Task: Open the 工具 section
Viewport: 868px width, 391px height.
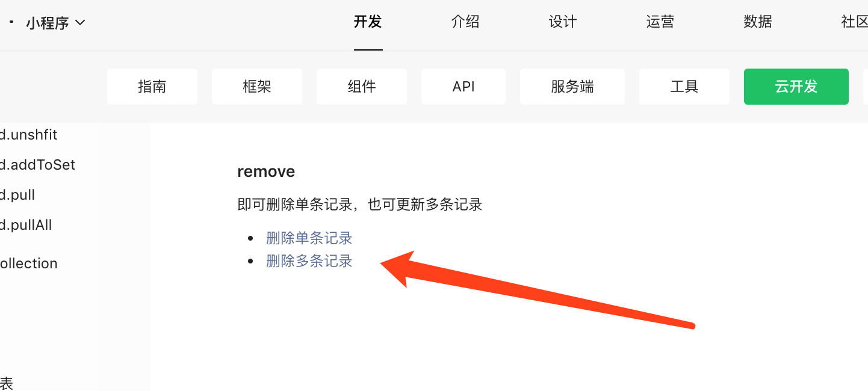Action: point(684,87)
